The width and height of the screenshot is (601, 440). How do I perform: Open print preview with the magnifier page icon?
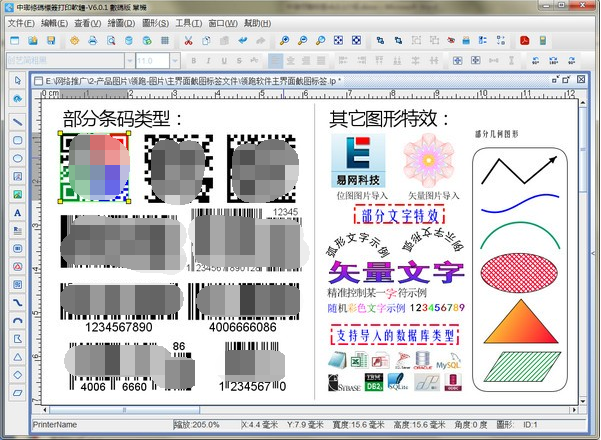pos(111,41)
